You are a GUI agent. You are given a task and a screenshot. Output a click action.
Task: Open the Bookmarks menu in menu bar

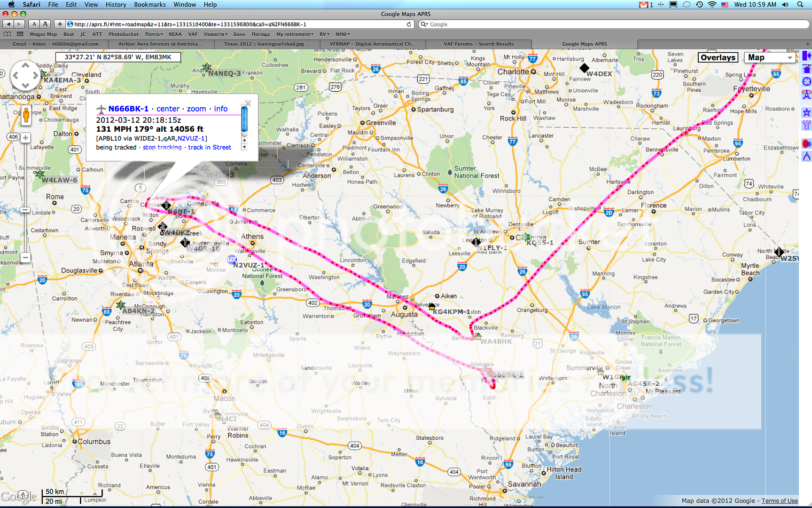coord(149,5)
